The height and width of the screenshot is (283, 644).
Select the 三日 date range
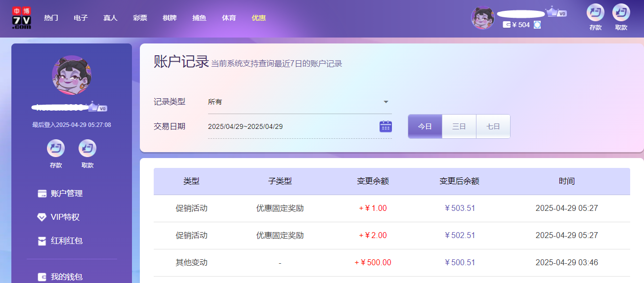pyautogui.click(x=459, y=126)
